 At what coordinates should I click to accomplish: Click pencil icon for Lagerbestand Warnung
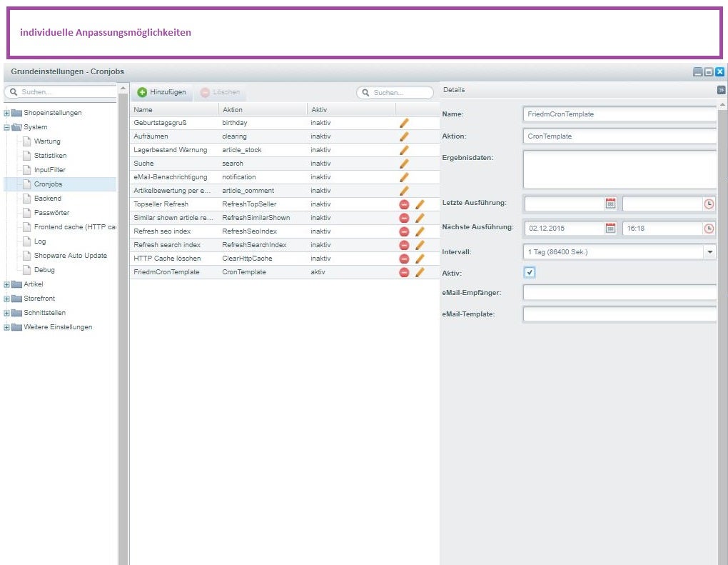coord(404,149)
